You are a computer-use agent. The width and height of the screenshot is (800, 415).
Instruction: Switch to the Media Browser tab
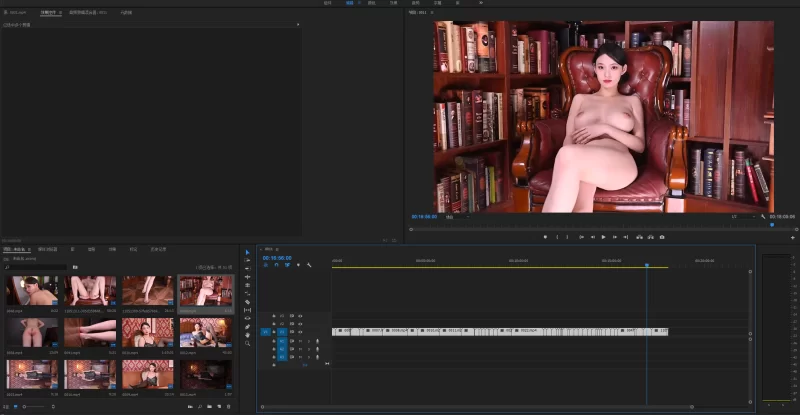pos(48,248)
